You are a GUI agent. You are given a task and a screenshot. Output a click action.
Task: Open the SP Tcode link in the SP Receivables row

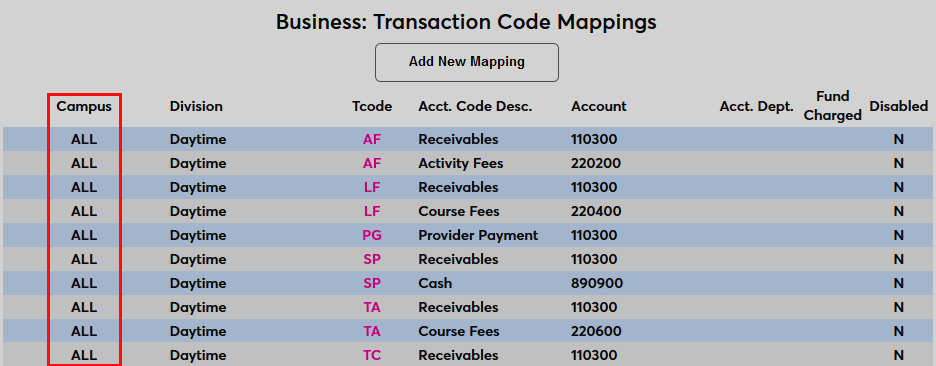click(x=372, y=259)
